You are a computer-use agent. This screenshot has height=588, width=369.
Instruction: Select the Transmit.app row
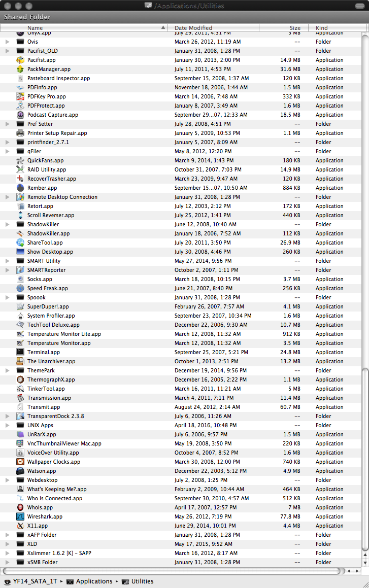pyautogui.click(x=181, y=407)
